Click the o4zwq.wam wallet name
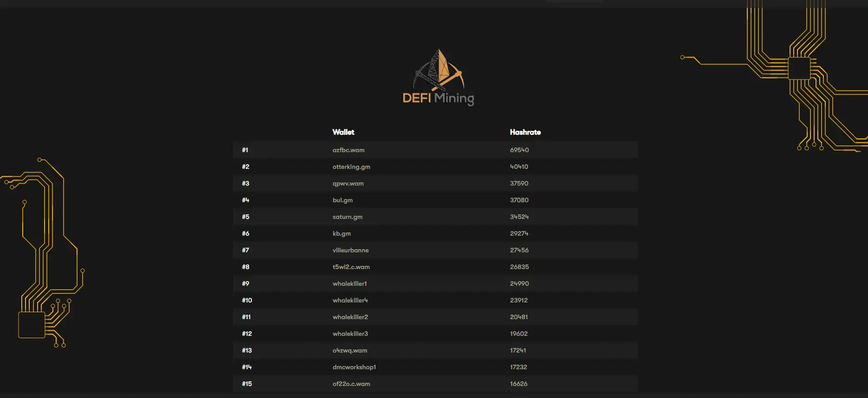 [x=350, y=350]
